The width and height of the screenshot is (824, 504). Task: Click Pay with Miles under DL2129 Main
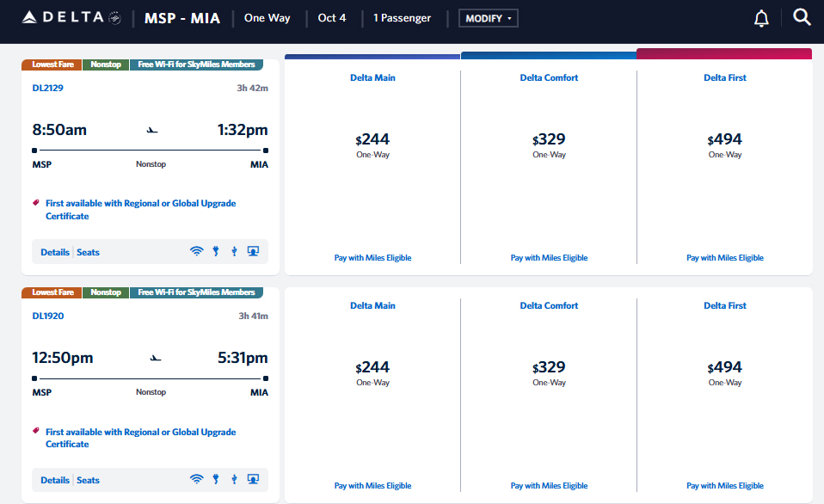pyautogui.click(x=372, y=257)
